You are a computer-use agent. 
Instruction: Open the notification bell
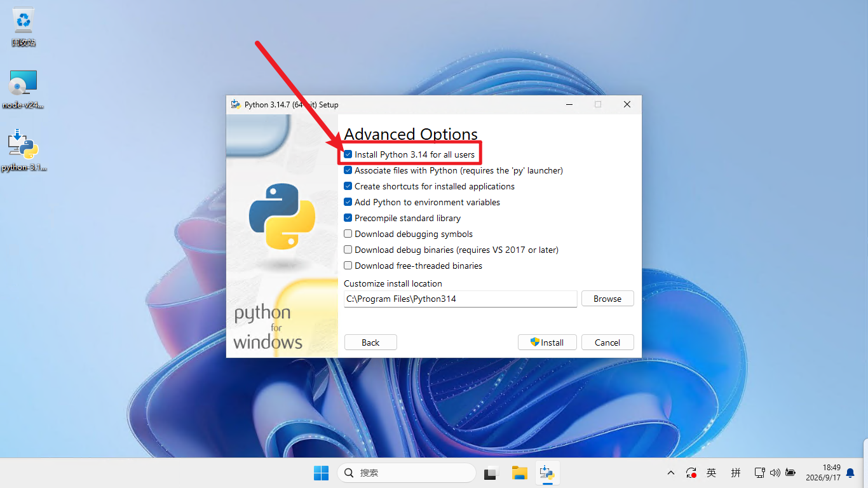pos(850,473)
